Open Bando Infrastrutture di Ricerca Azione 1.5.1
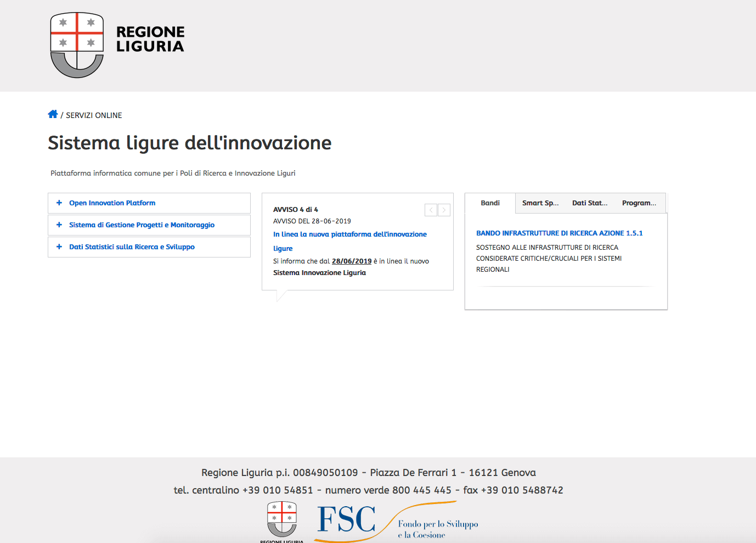This screenshot has height=543, width=756. tap(559, 233)
